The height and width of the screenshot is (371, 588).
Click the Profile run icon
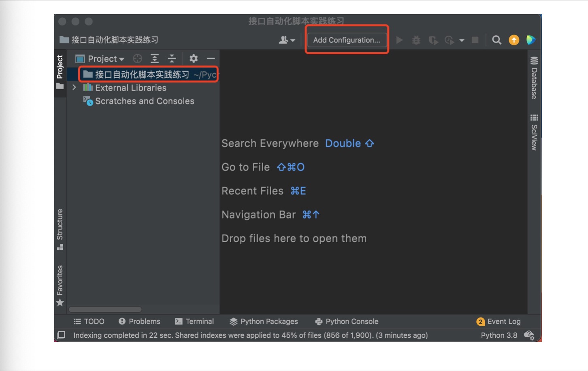(x=449, y=40)
